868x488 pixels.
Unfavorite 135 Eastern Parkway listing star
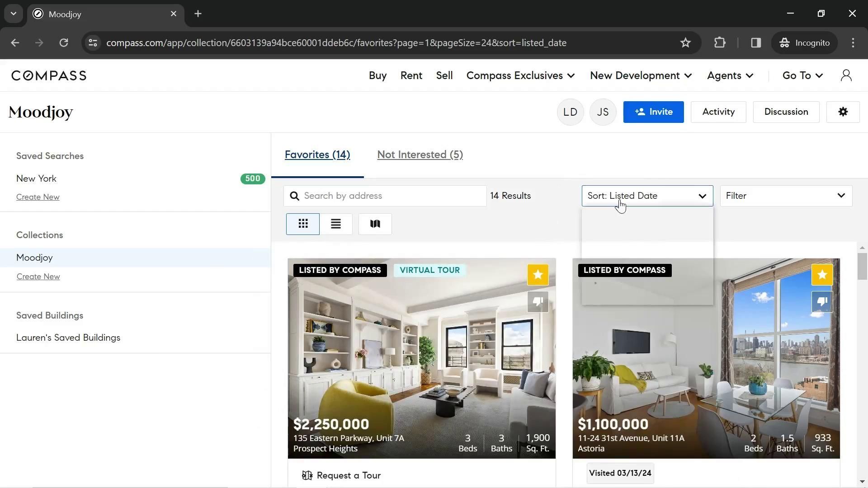pyautogui.click(x=538, y=275)
